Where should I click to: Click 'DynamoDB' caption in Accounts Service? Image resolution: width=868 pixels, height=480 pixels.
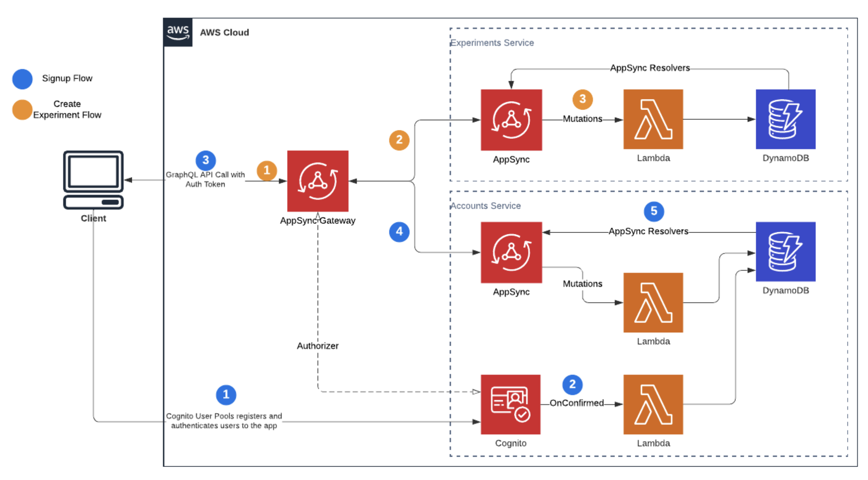(x=786, y=291)
